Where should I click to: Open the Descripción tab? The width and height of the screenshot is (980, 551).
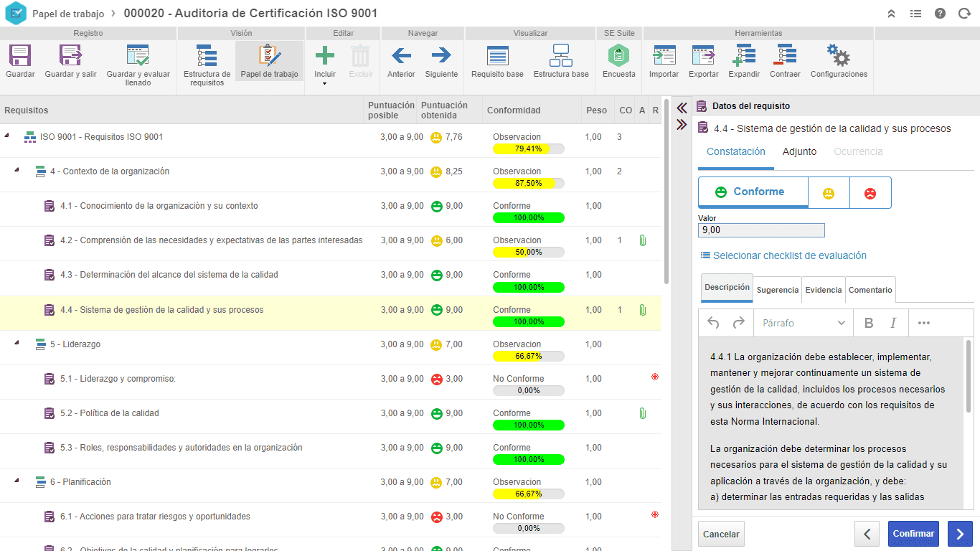(x=727, y=287)
